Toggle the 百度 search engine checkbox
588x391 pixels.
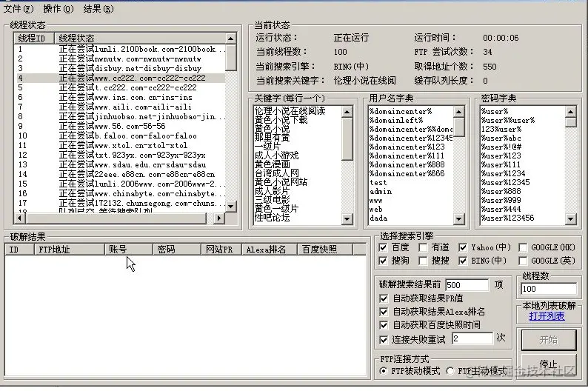383,247
